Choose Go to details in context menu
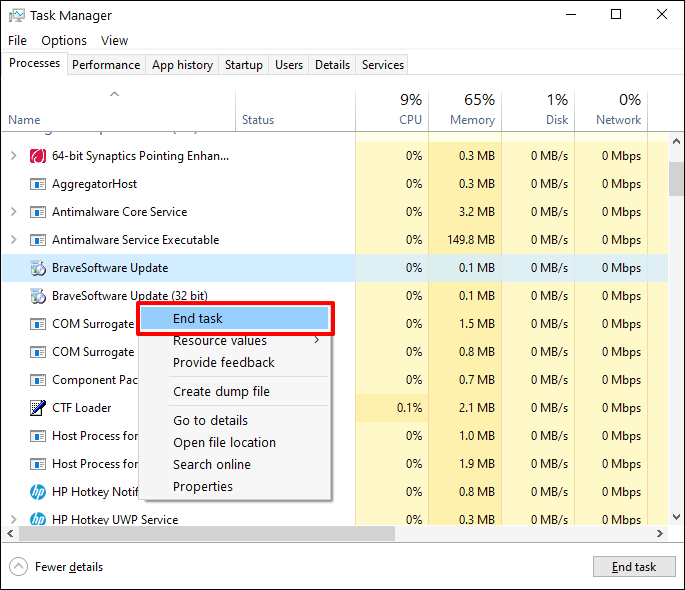685x590 pixels. tap(235, 421)
